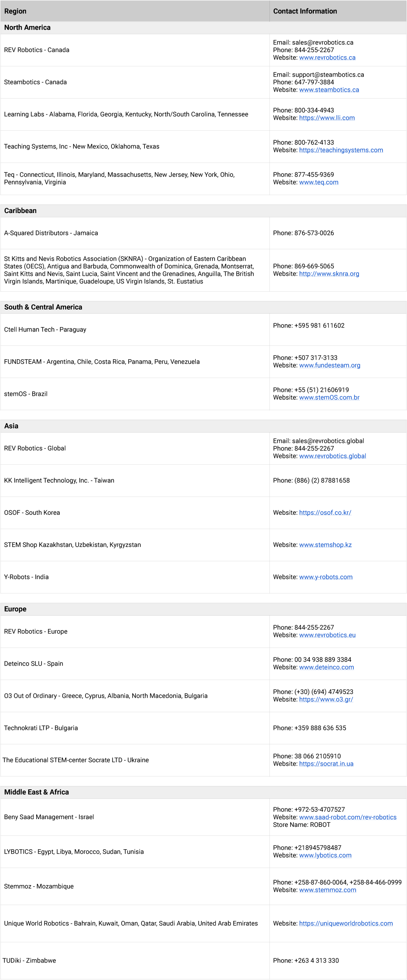This screenshot has width=407, height=980.
Task: Open the saad-robot.com/rev-robotics link
Action: pyautogui.click(x=348, y=817)
